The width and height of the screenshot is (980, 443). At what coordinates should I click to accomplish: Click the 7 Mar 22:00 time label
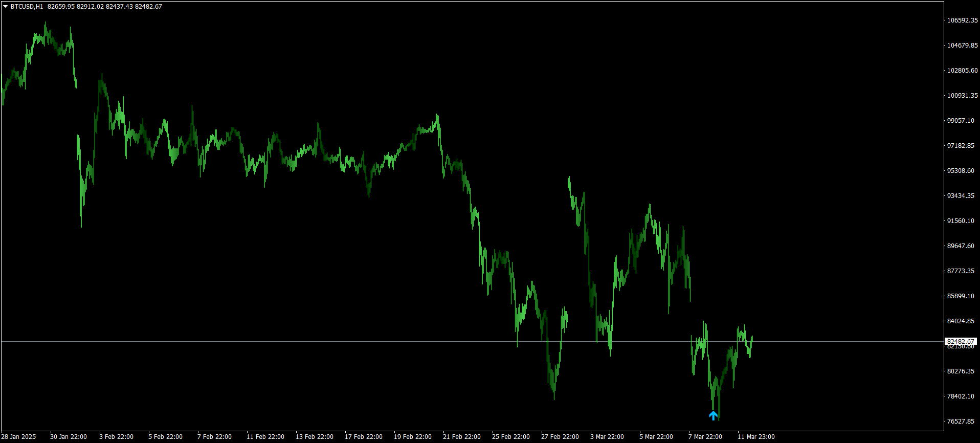(705, 437)
